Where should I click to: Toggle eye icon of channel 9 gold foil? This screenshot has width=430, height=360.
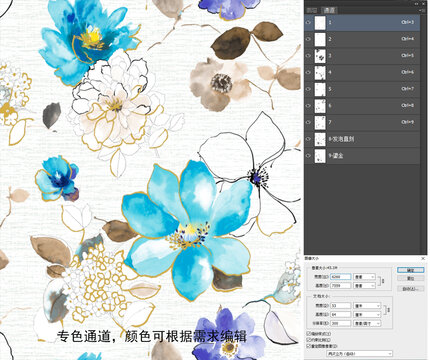[x=308, y=156]
